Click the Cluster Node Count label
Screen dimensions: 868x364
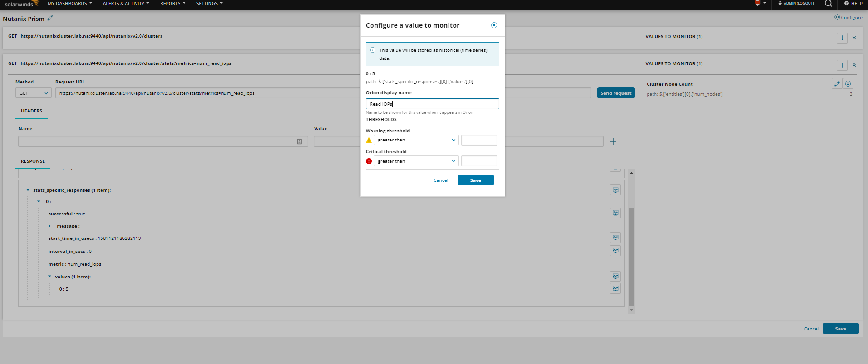click(669, 84)
